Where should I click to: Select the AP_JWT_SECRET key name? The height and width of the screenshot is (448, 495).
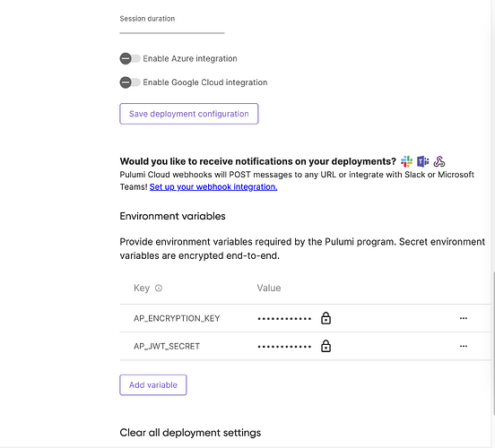167,346
